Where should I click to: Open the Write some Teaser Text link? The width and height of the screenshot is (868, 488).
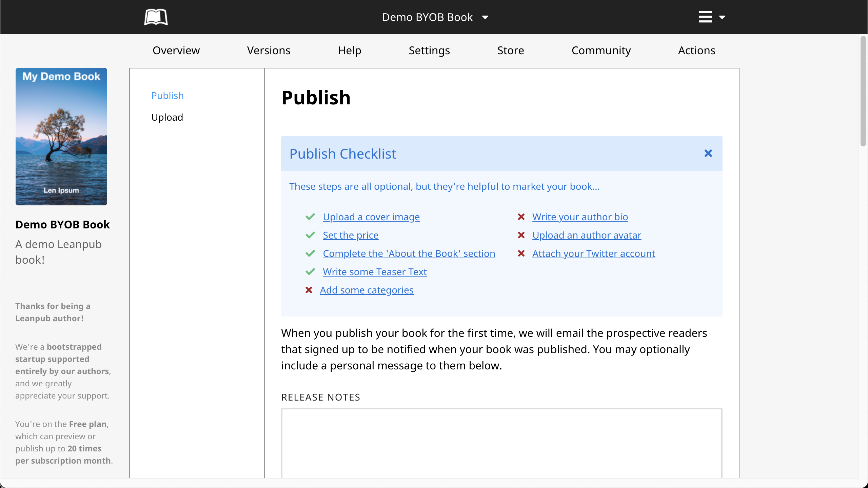(375, 272)
